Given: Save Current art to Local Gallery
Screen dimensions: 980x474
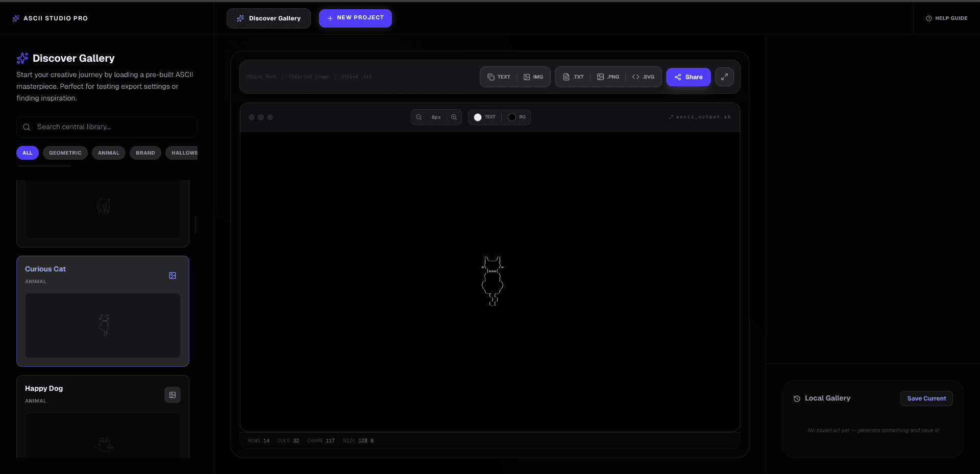Looking at the screenshot, I should 926,398.
